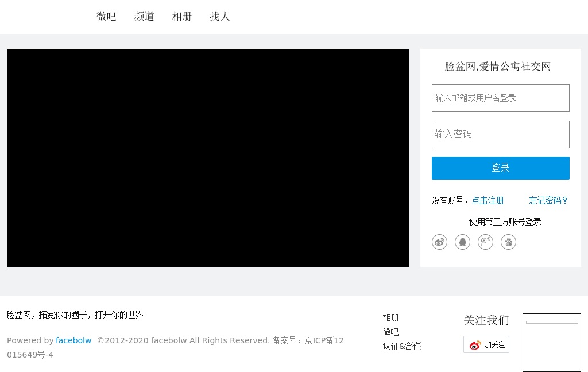Viewport: 588px width, 372px height.
Task: Log in with the QQ penguin icon
Action: 462,242
